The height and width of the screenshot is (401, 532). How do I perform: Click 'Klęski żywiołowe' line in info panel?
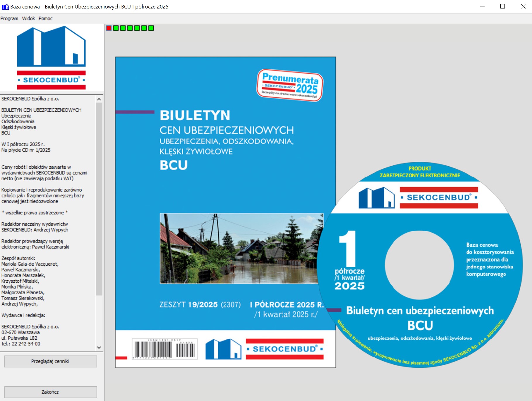click(x=19, y=127)
